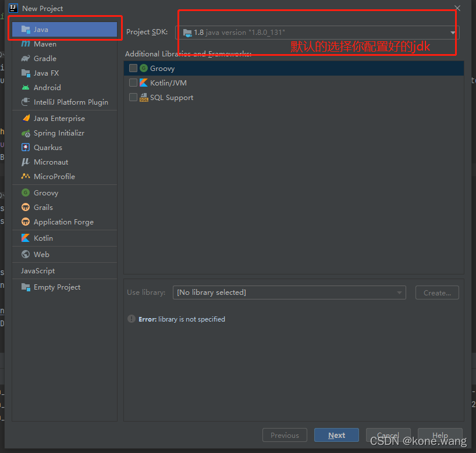Select the IntelliJ Platform Plugin icon

[26, 102]
